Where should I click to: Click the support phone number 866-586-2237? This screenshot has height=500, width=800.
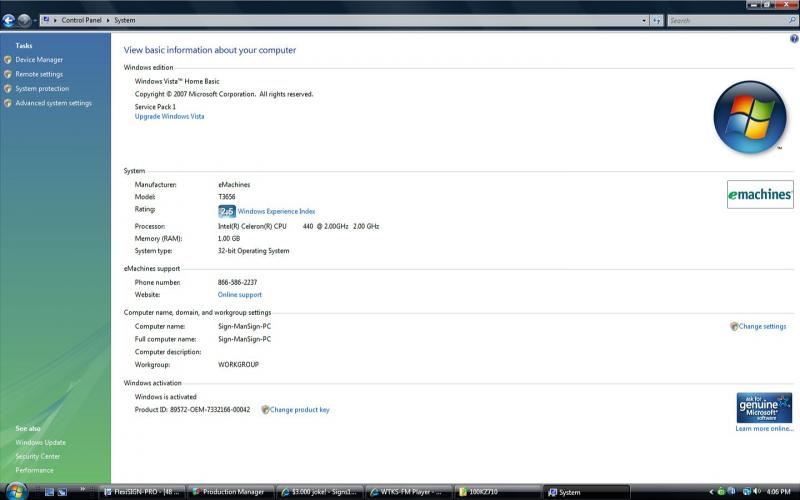pos(237,282)
